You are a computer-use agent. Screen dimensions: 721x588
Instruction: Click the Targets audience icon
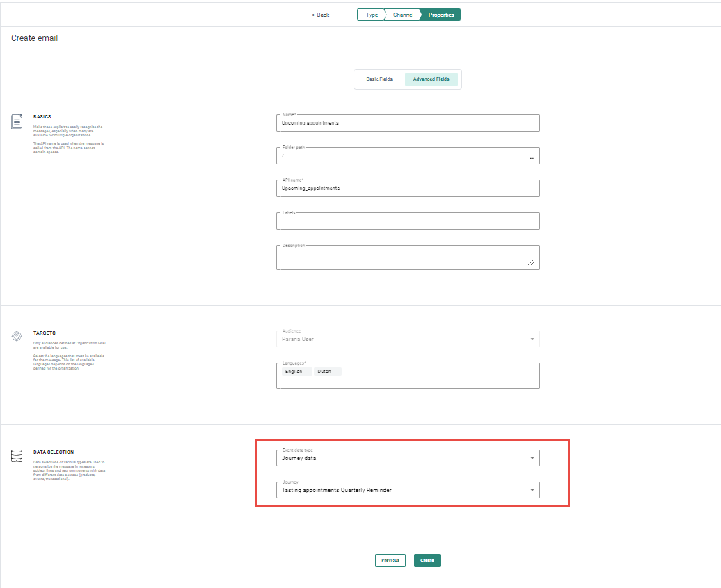(17, 336)
